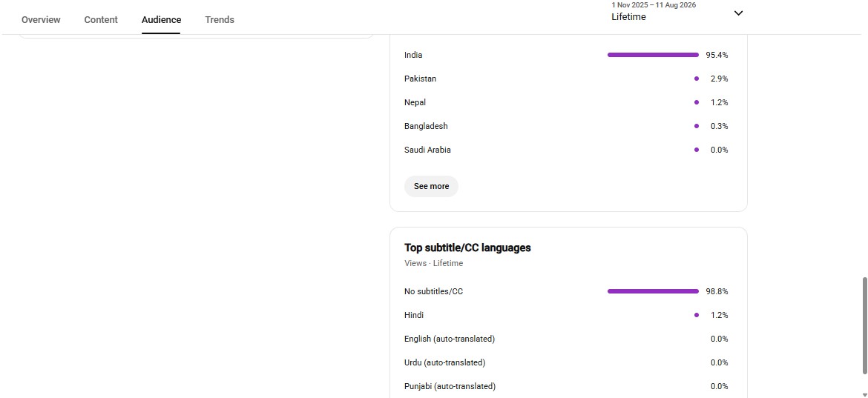Image resolution: width=868 pixels, height=398 pixels.
Task: Switch to the Overview tab
Action: [41, 20]
